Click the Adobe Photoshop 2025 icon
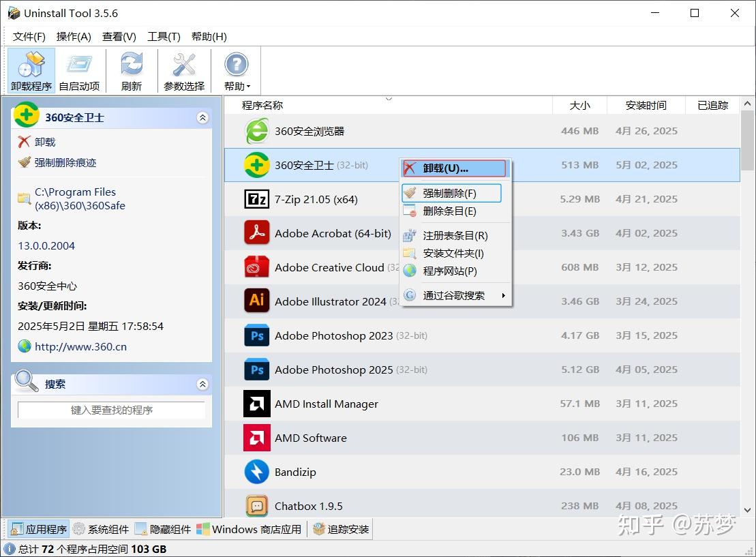 (256, 370)
